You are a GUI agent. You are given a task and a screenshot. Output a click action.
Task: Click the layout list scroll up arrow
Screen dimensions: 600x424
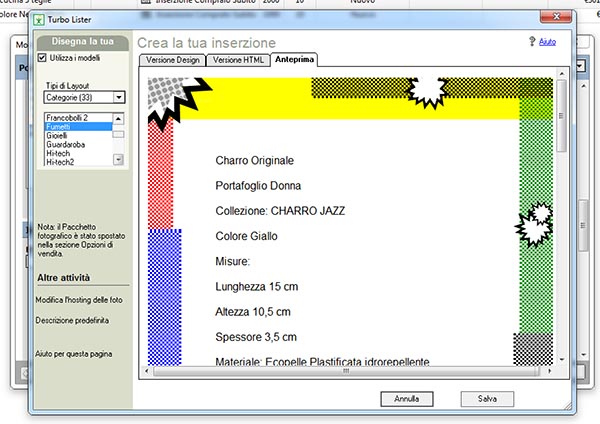pyautogui.click(x=119, y=119)
